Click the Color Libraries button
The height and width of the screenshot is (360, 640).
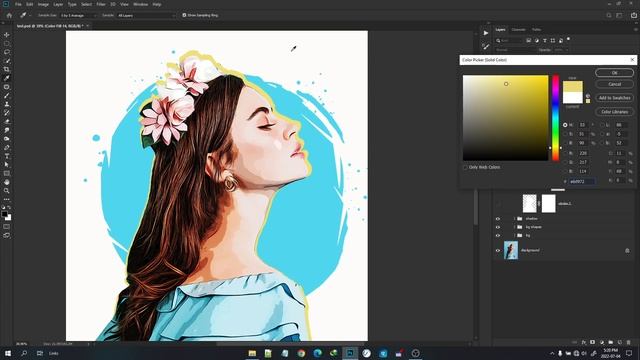614,111
